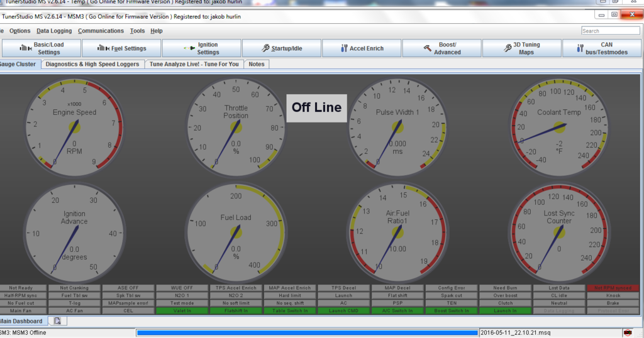Open CAN bus/Testmodes button
This screenshot has width=644, height=338.
602,48
